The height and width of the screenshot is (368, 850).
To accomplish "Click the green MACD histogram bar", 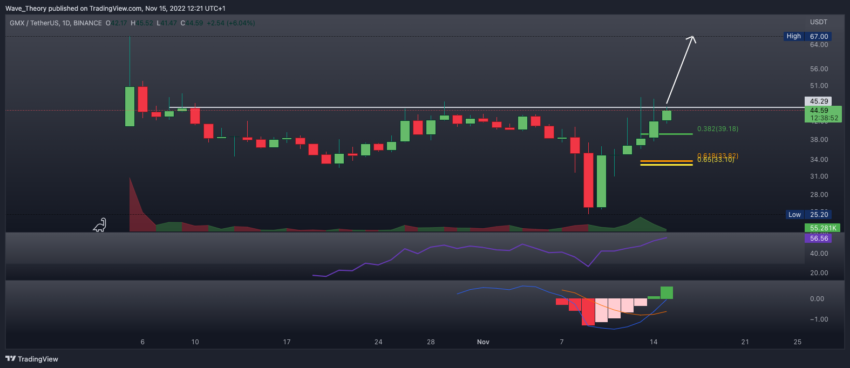I will [x=667, y=292].
